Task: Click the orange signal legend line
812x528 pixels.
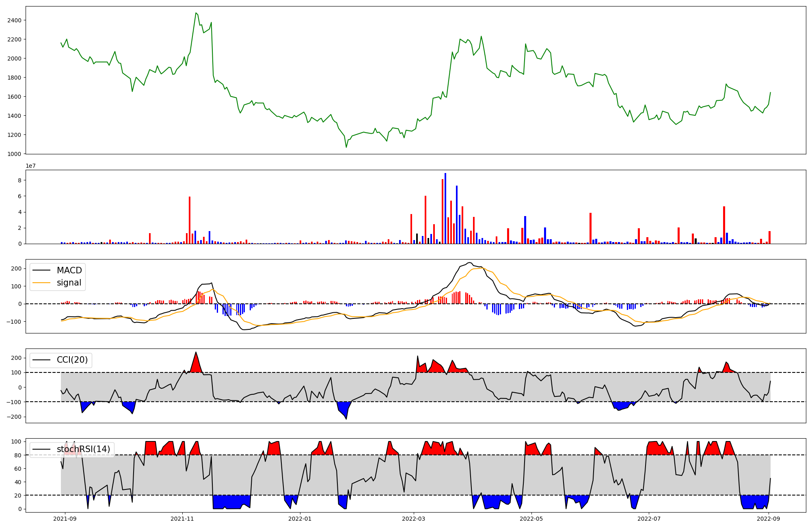Action: pyautogui.click(x=41, y=283)
